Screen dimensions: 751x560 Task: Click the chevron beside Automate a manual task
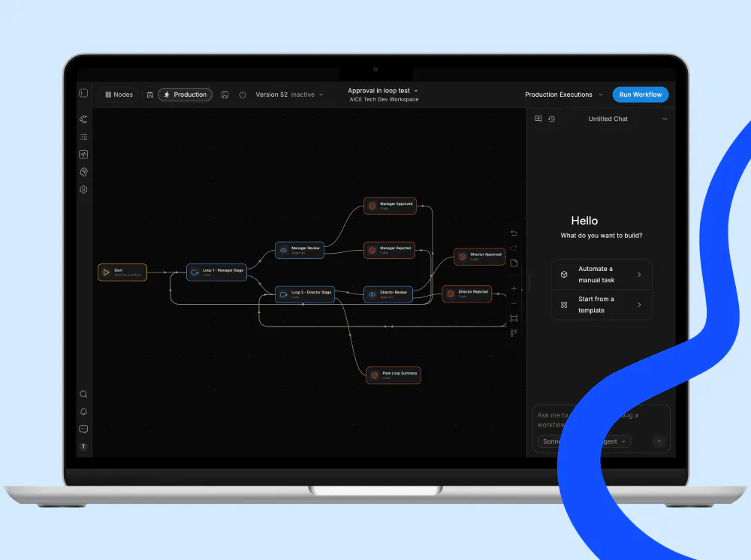click(639, 275)
